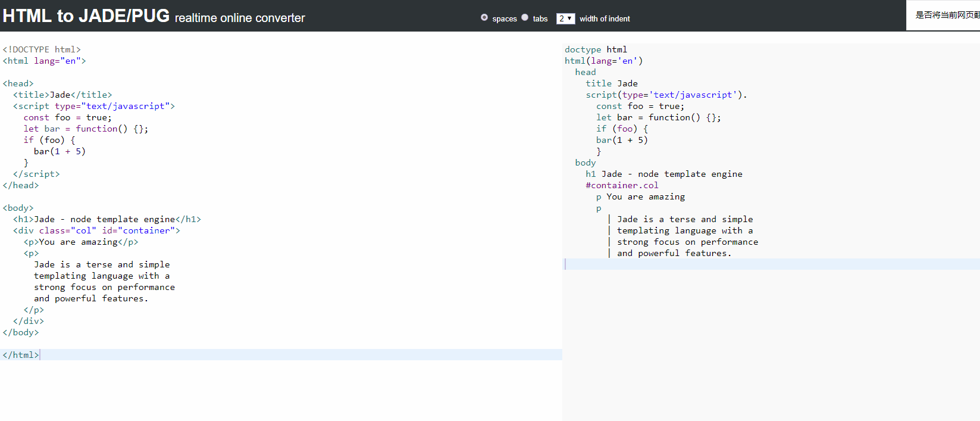Click the '</head>' closing tag line
Viewport: 980px width, 421px height.
coord(21,185)
